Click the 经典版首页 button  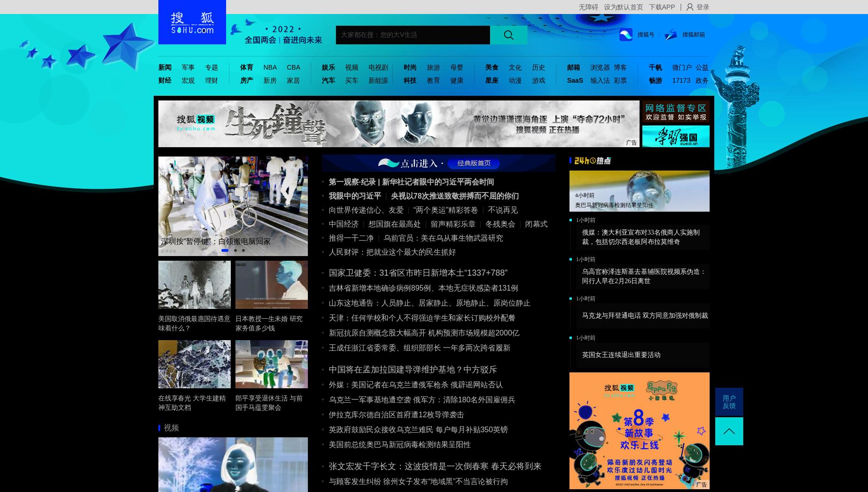point(474,163)
